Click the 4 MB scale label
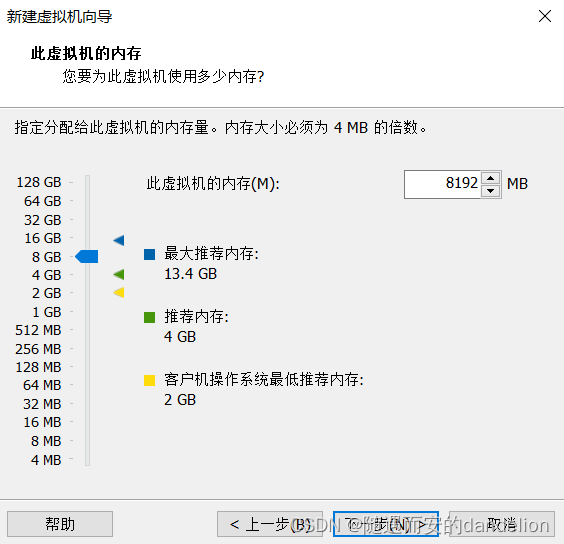The image size is (564, 544). [46, 460]
